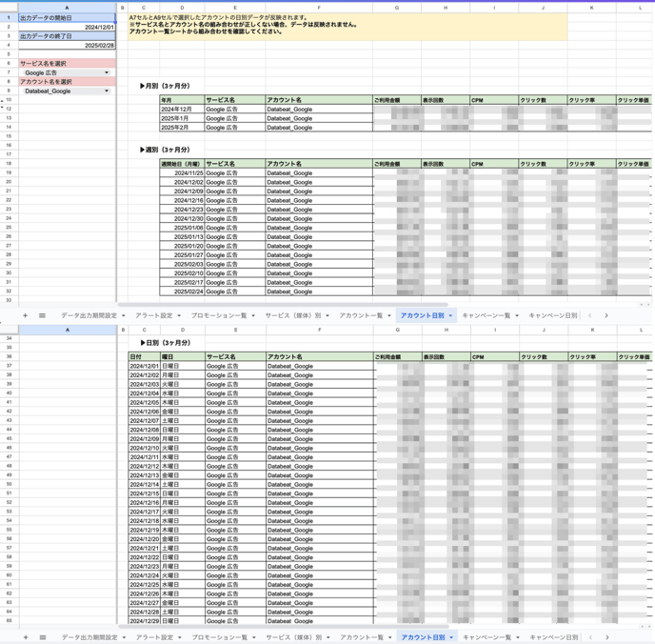This screenshot has width=655, height=644.
Task: Switch to プロモーション一覧 tab in lower view
Action: point(220,637)
